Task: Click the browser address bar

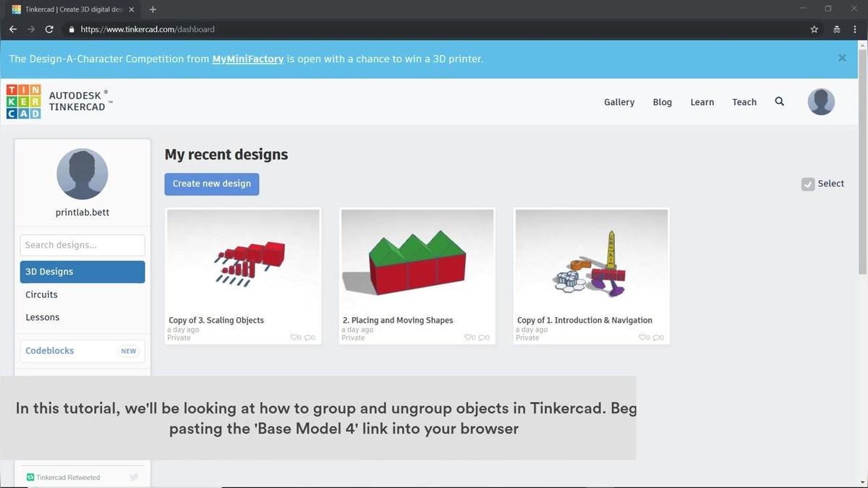Action: 434,30
